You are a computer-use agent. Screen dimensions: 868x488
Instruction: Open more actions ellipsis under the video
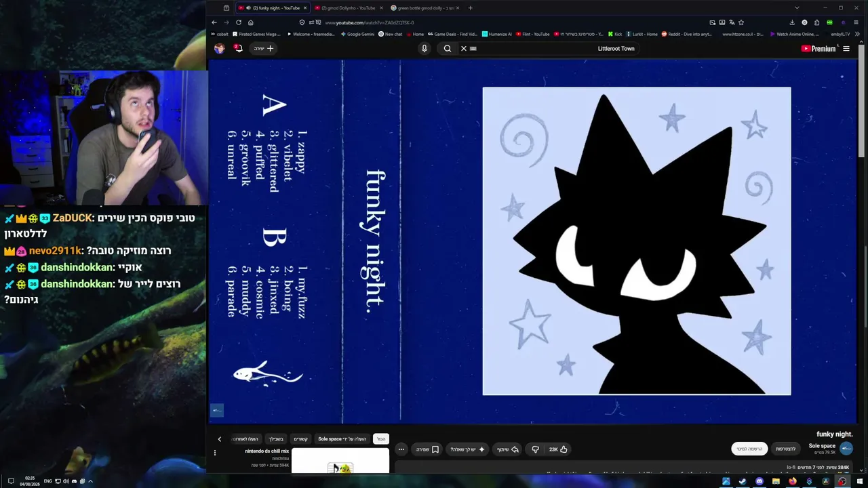pos(401,449)
